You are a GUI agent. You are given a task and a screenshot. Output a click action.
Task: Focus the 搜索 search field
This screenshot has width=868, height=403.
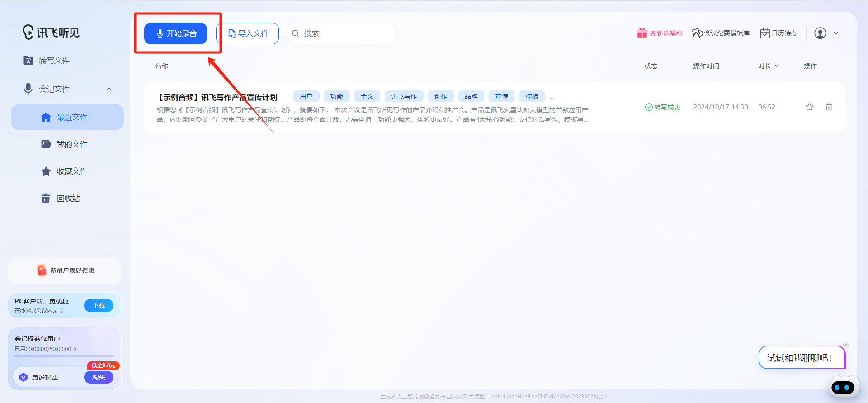pos(341,33)
